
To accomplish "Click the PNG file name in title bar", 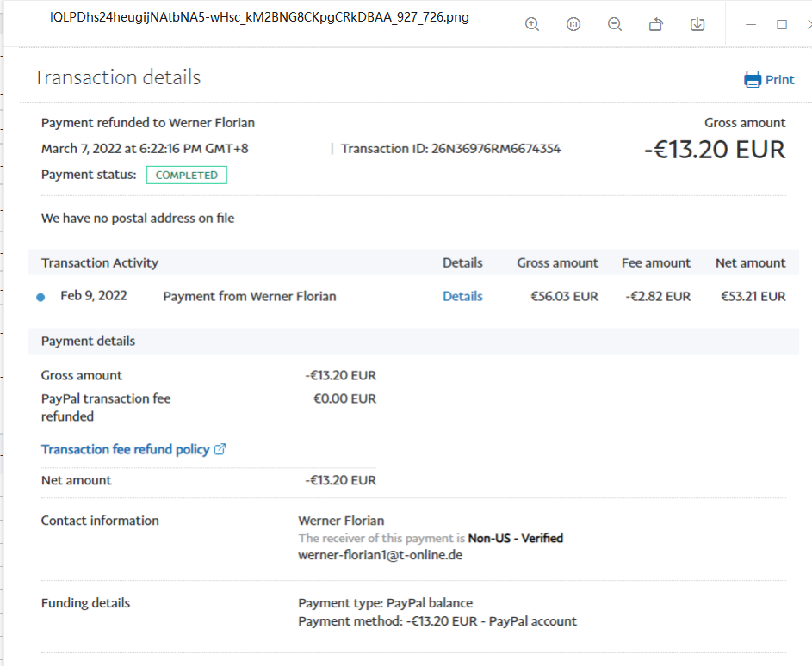I will pos(259,17).
